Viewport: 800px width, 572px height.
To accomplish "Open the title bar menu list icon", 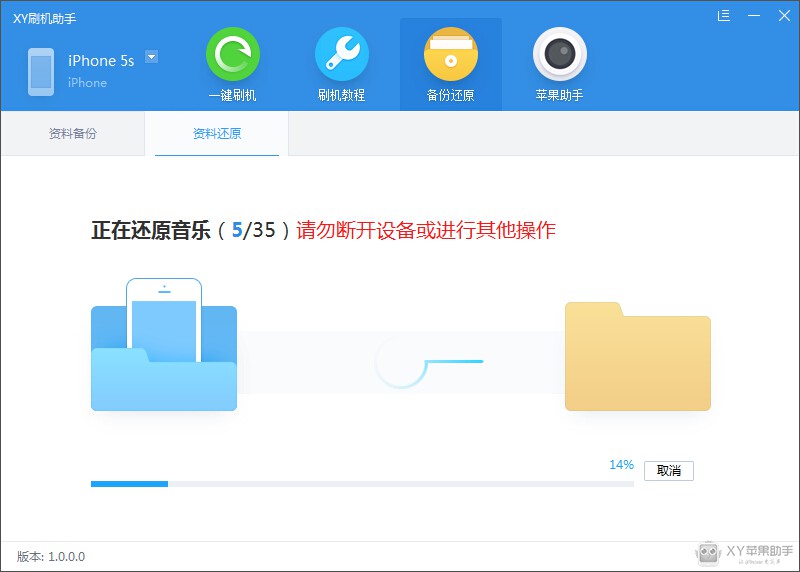I will tap(724, 16).
